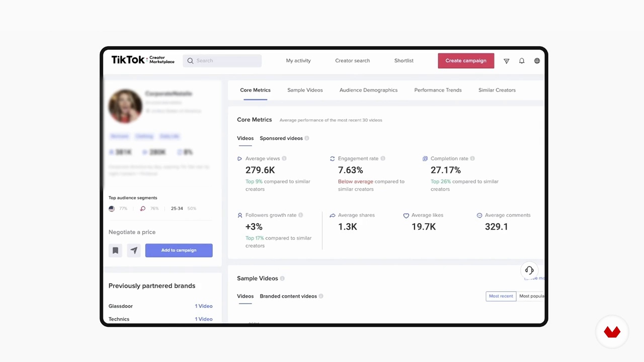Show info tooltip for Branded content videos

coord(321,296)
